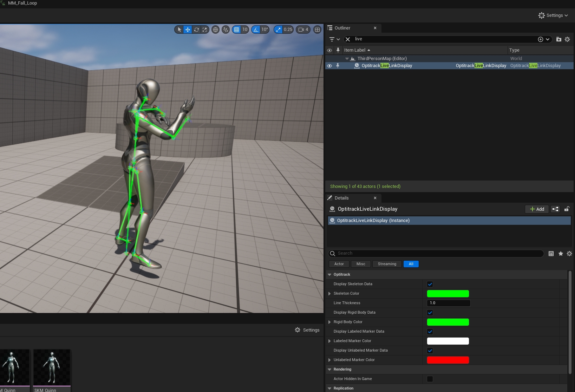The width and height of the screenshot is (575, 392).
Task: Open the red Unlabeled Marker Color swatch
Action: point(447,360)
